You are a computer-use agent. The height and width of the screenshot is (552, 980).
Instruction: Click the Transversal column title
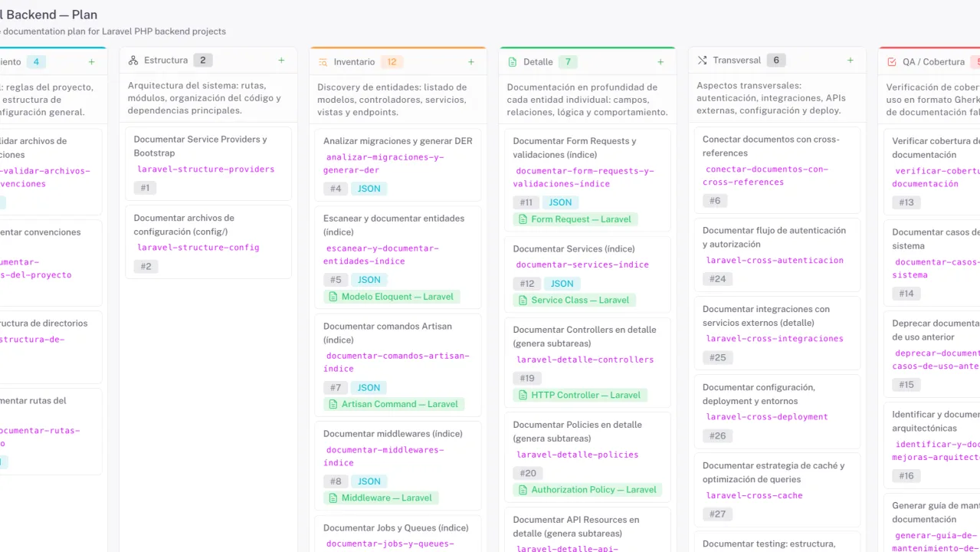point(737,61)
